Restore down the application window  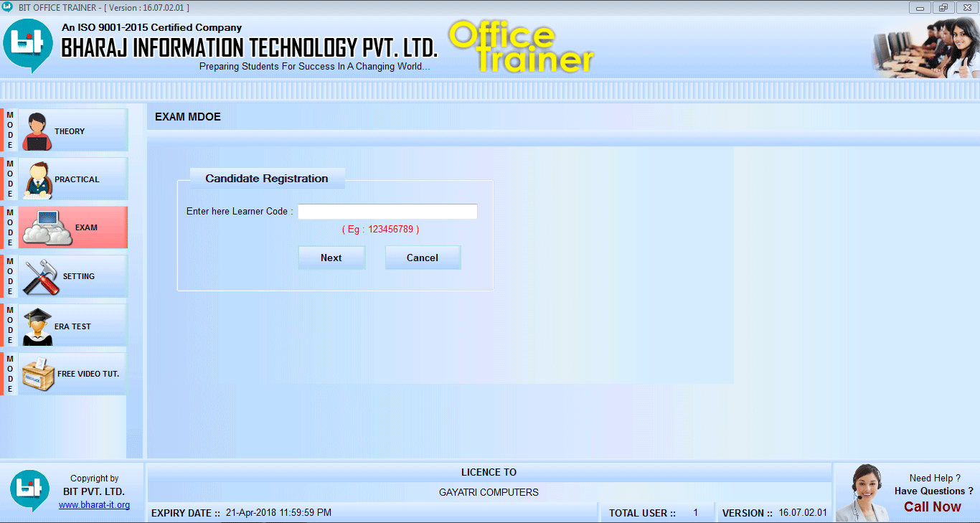(943, 7)
